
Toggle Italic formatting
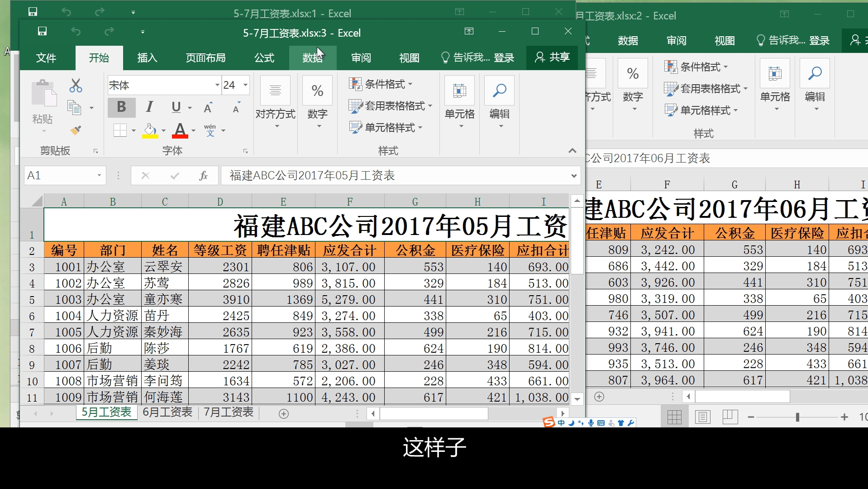[x=149, y=107]
